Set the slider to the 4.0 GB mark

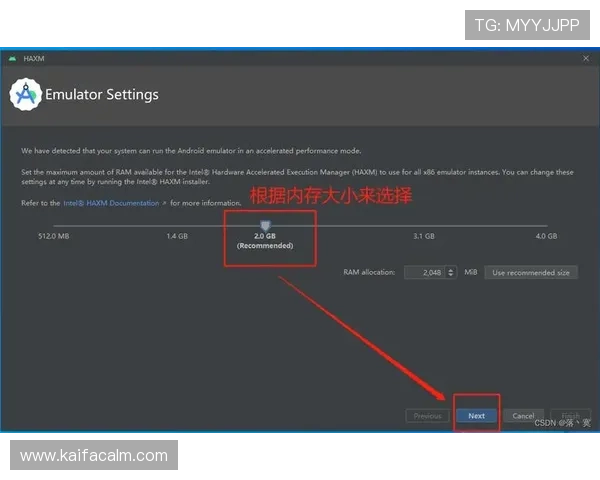point(546,237)
